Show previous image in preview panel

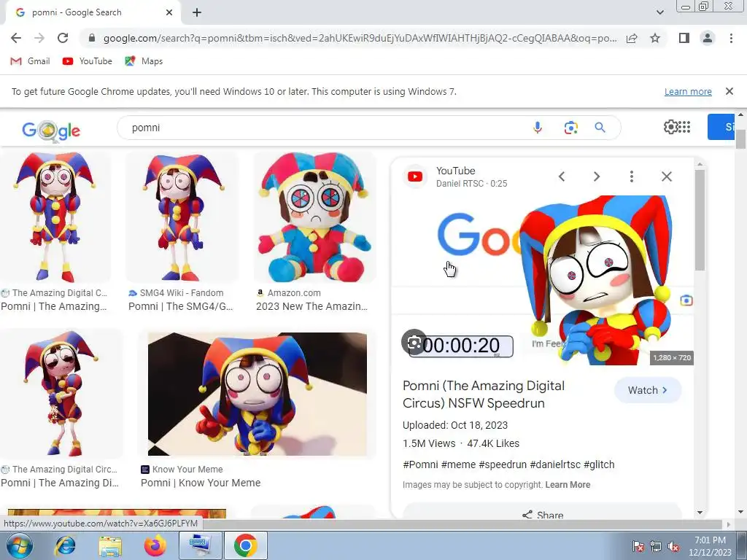562,176
